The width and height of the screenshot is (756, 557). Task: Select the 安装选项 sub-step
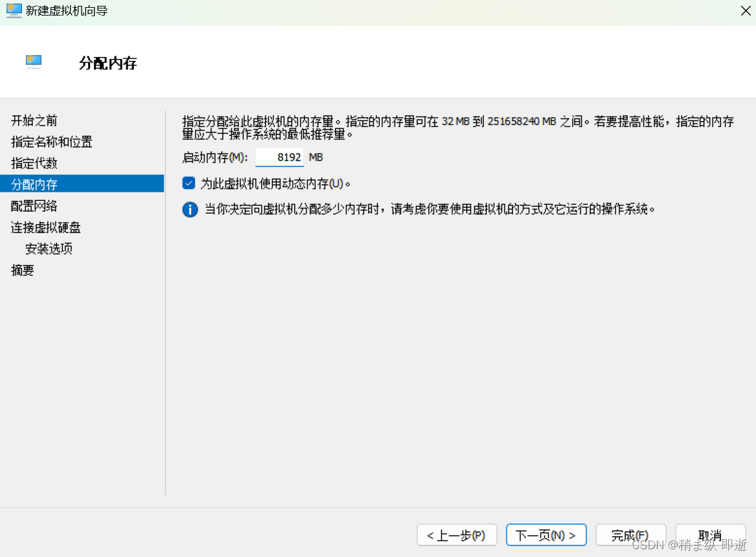tap(49, 248)
